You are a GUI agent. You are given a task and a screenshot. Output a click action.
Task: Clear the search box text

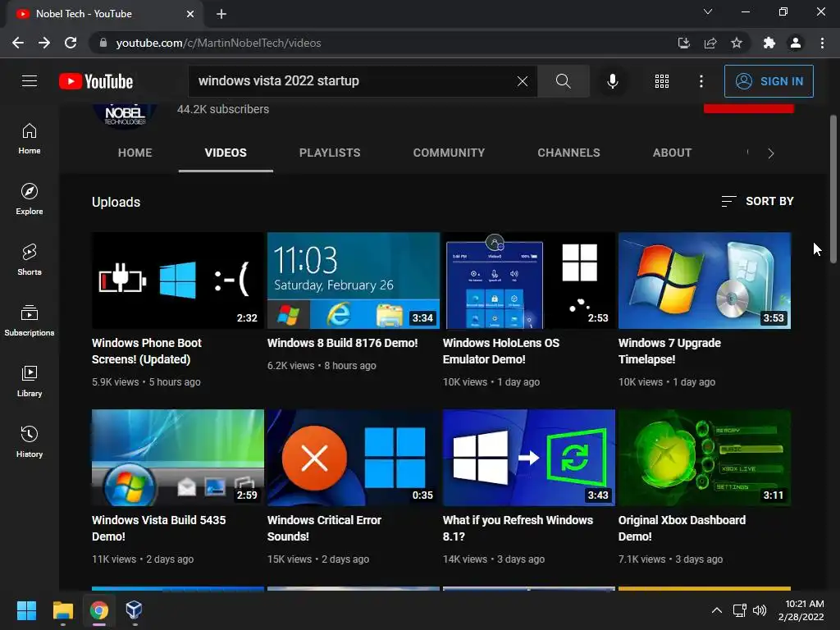click(x=523, y=81)
